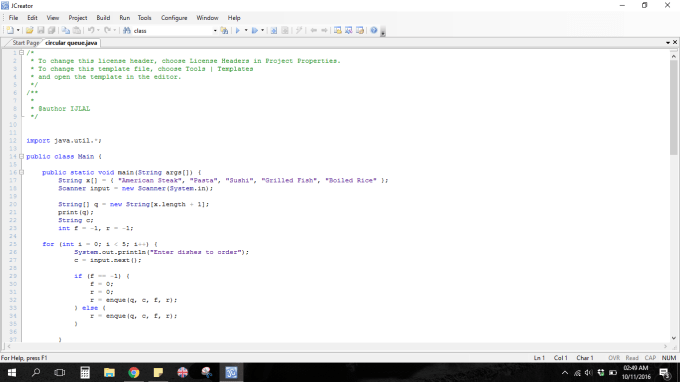This screenshot has height=382, width=680.
Task: Collapse the class Main fold at line 14
Action: 21,157
